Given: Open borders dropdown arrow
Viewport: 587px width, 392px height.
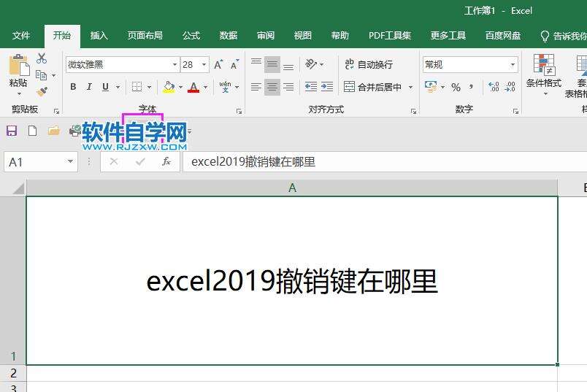Looking at the screenshot, I should [150, 88].
